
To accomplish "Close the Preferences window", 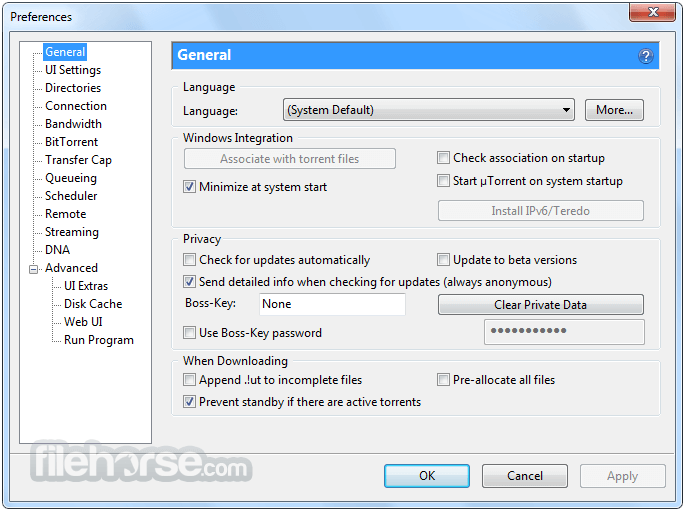I will (652, 12).
